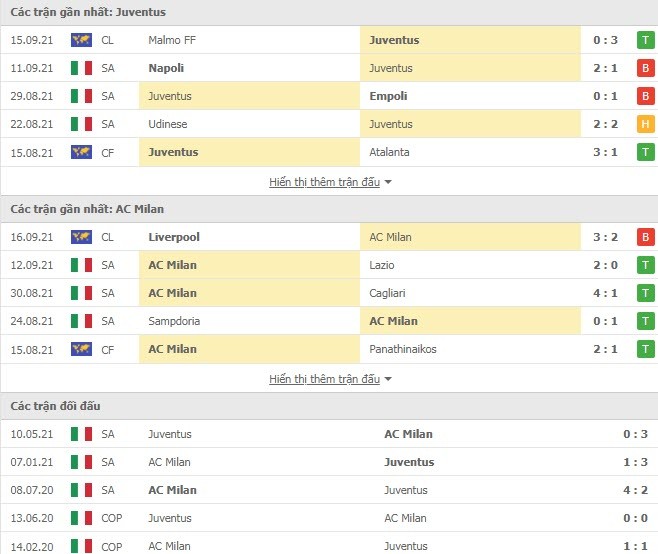Click the orange H badge for Udinese match

(645, 124)
